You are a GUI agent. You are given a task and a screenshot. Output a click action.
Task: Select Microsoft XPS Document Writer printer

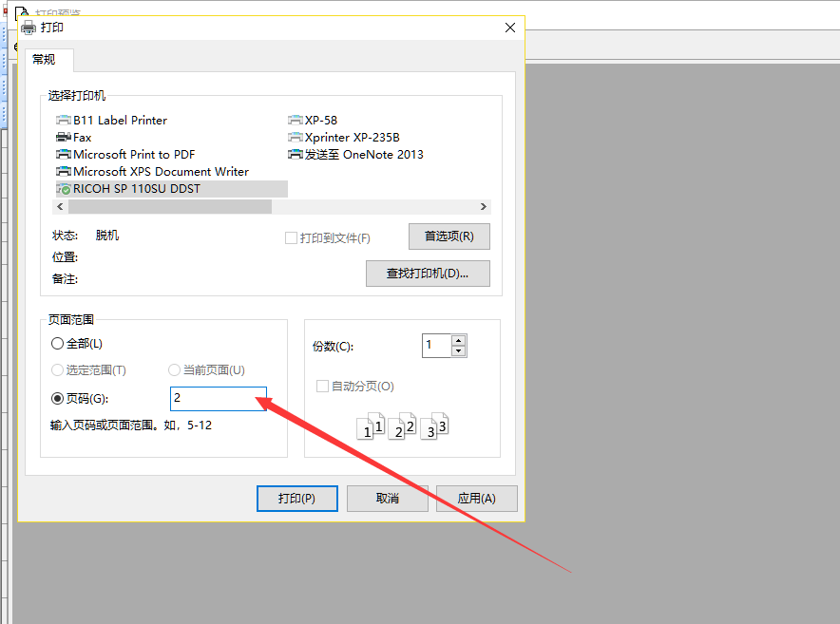pos(160,172)
